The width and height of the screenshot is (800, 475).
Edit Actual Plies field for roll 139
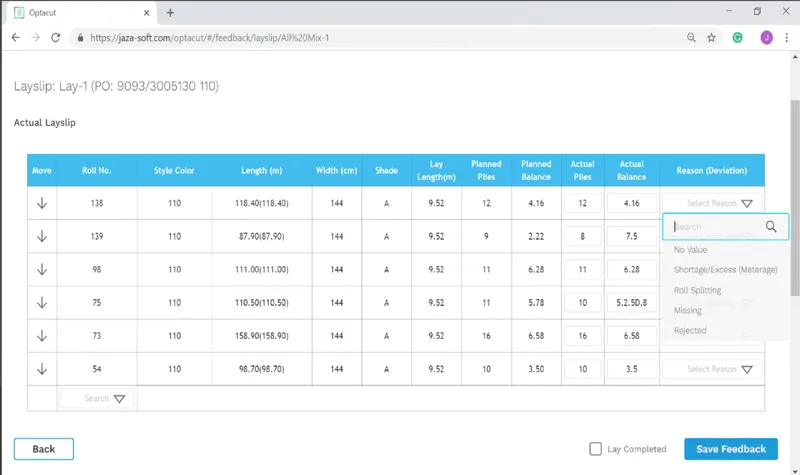pyautogui.click(x=583, y=236)
